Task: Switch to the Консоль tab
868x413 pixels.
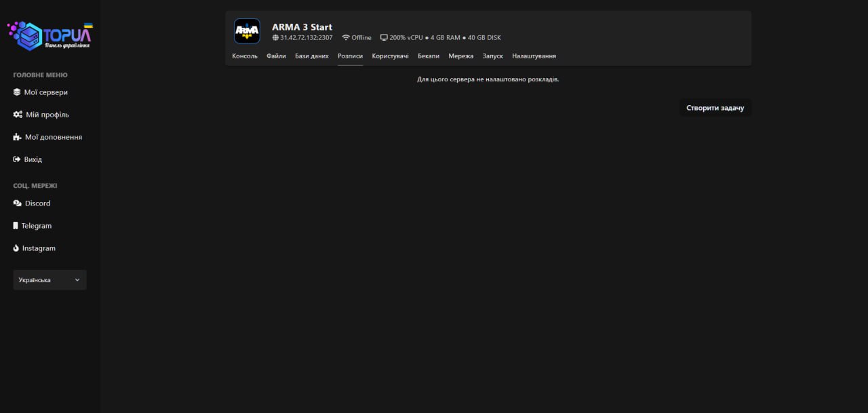Action: point(245,56)
